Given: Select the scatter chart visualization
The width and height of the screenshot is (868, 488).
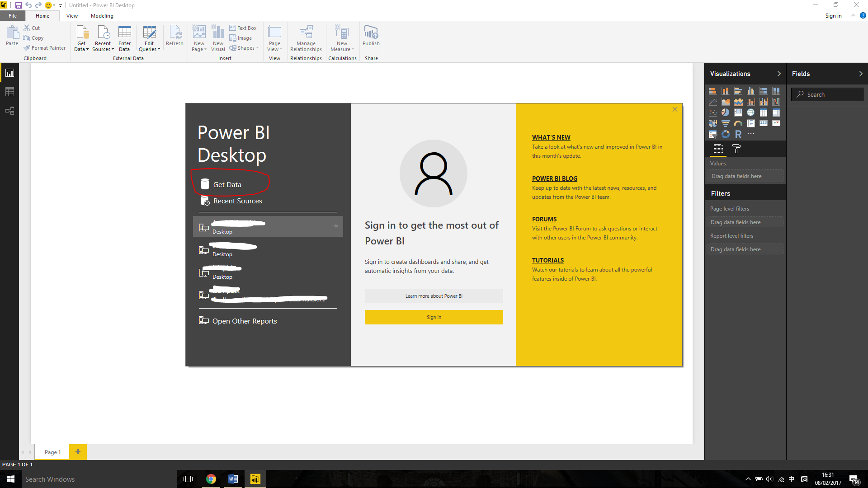Looking at the screenshot, I should 712,113.
